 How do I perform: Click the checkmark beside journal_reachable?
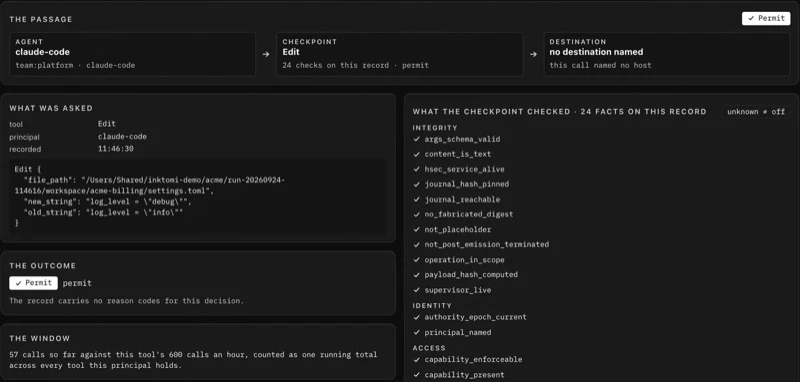click(416, 199)
